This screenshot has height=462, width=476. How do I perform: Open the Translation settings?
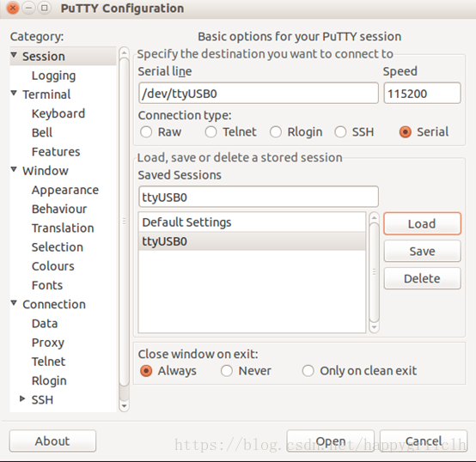(x=63, y=228)
